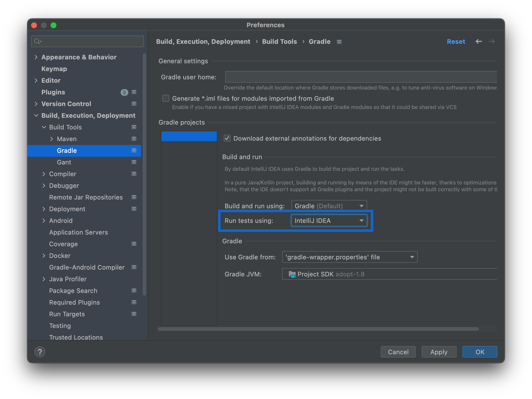This screenshot has width=532, height=399.
Task: Click the badge showing 3 beside Plugins
Action: [x=124, y=92]
